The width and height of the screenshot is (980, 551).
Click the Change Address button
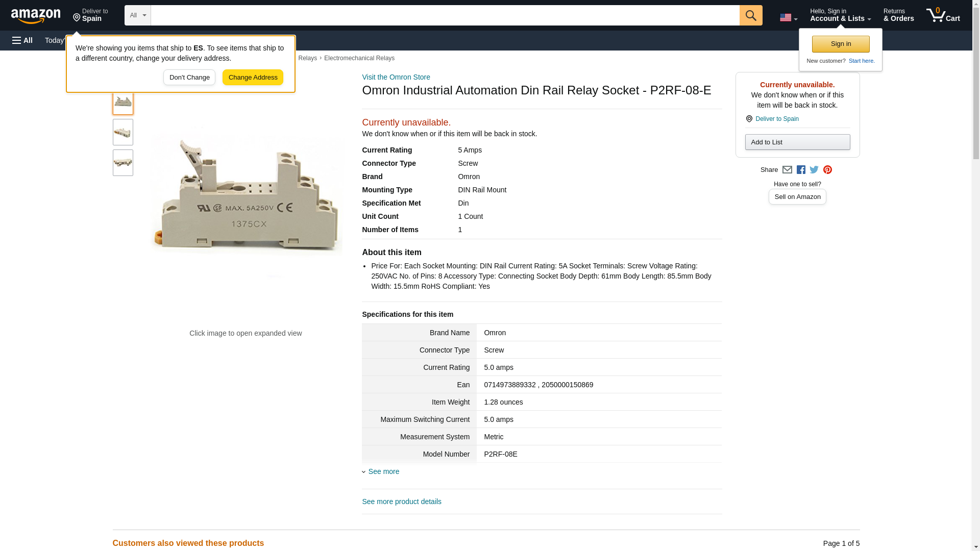[253, 78]
